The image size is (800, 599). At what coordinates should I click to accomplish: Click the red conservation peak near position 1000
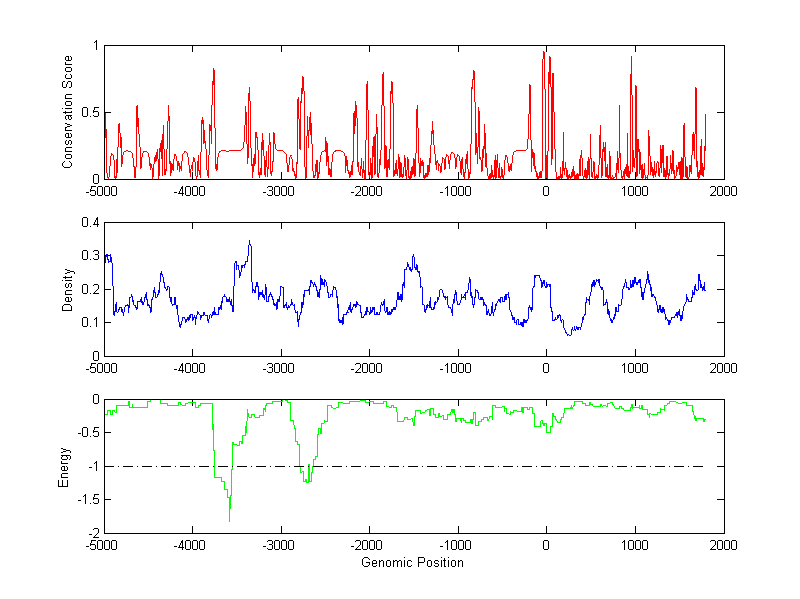click(631, 58)
